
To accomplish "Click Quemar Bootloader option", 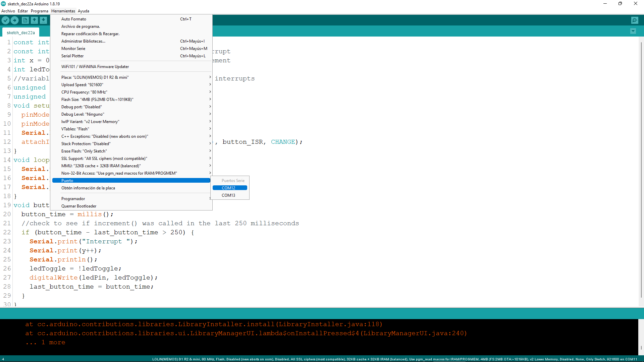I will click(x=79, y=206).
